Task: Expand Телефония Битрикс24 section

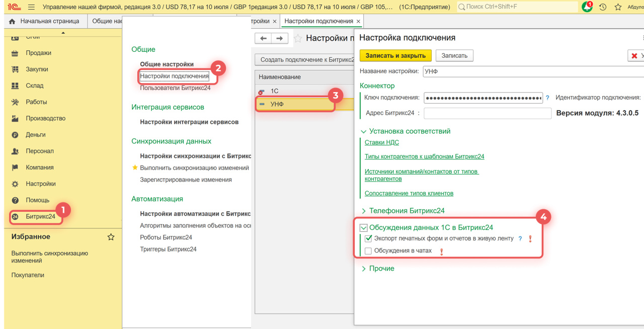Action: tap(364, 211)
